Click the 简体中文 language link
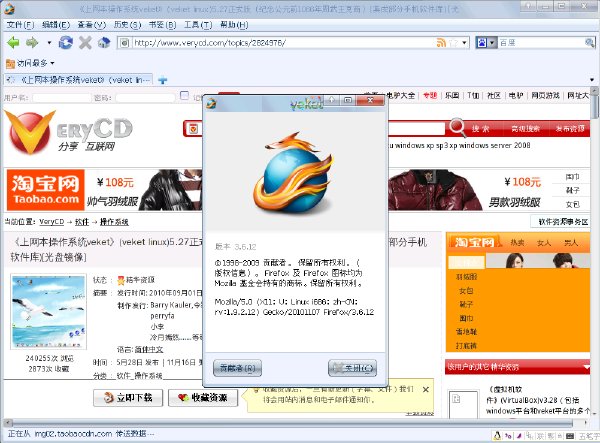 point(149,349)
